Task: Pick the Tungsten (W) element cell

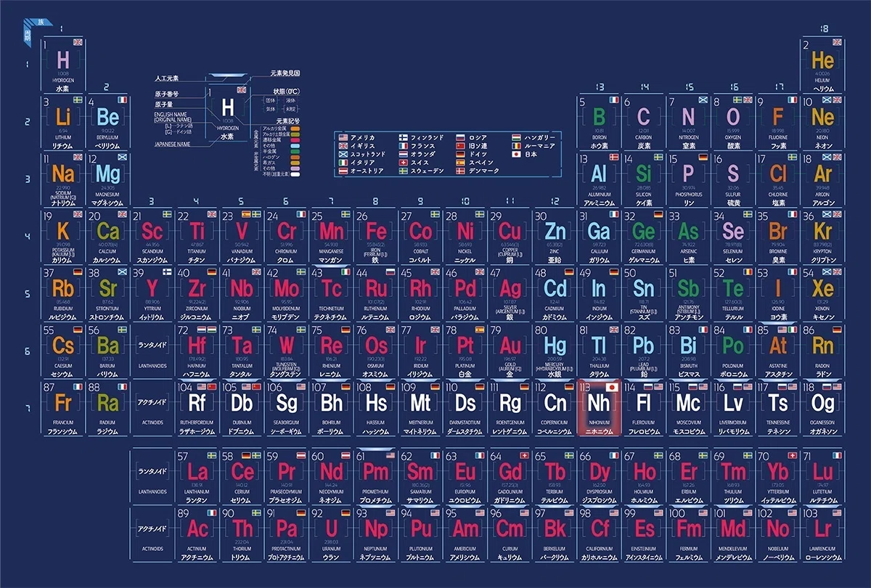Action: (x=287, y=351)
